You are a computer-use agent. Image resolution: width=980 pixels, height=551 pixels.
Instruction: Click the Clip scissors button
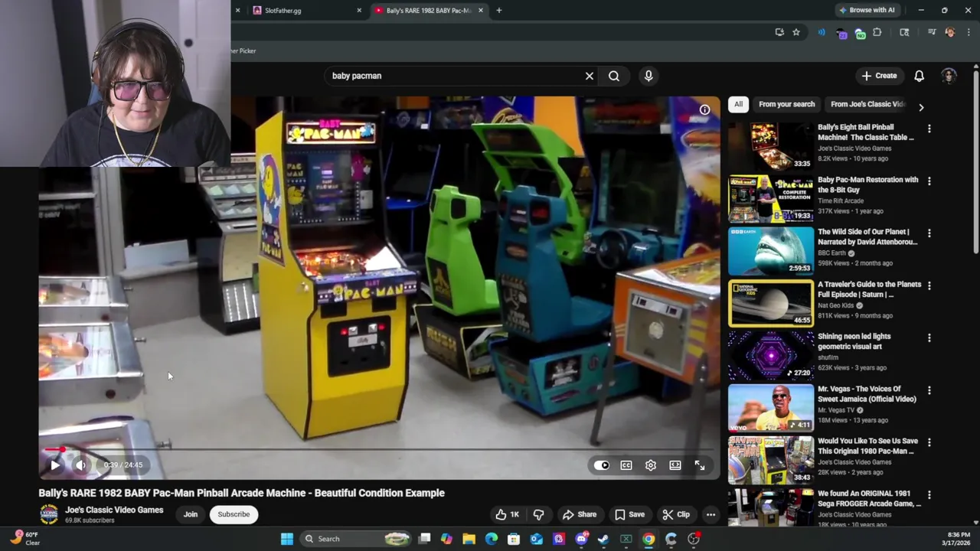point(676,514)
